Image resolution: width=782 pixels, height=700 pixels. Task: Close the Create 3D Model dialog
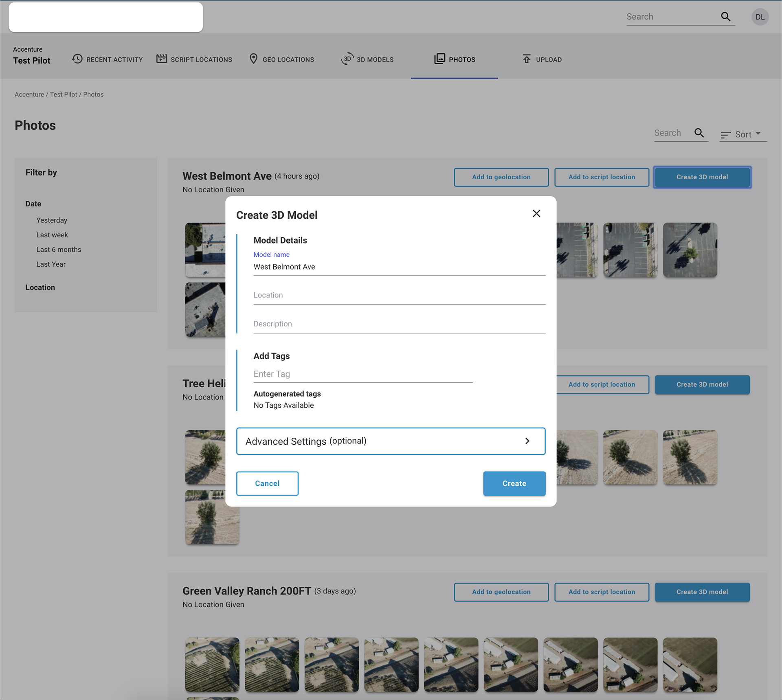536,213
